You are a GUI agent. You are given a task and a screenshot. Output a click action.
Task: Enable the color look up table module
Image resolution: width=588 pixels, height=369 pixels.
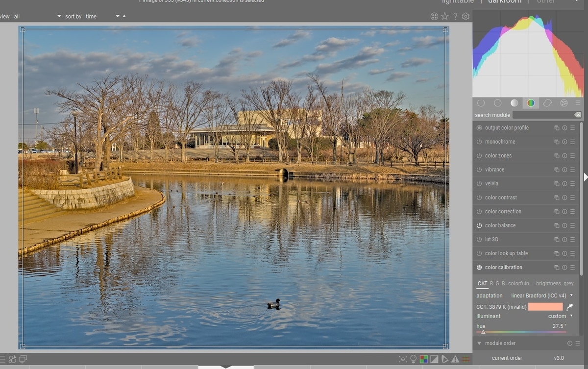(x=479, y=253)
